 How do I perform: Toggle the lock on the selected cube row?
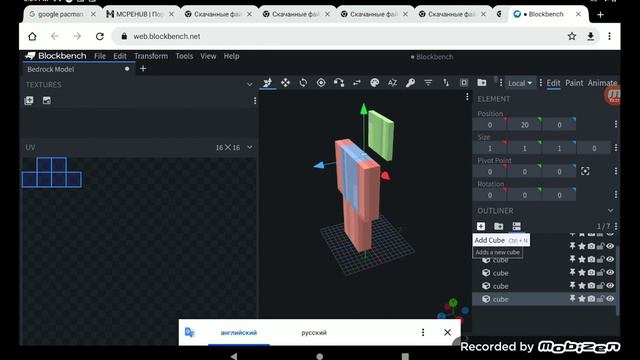pyautogui.click(x=600, y=299)
